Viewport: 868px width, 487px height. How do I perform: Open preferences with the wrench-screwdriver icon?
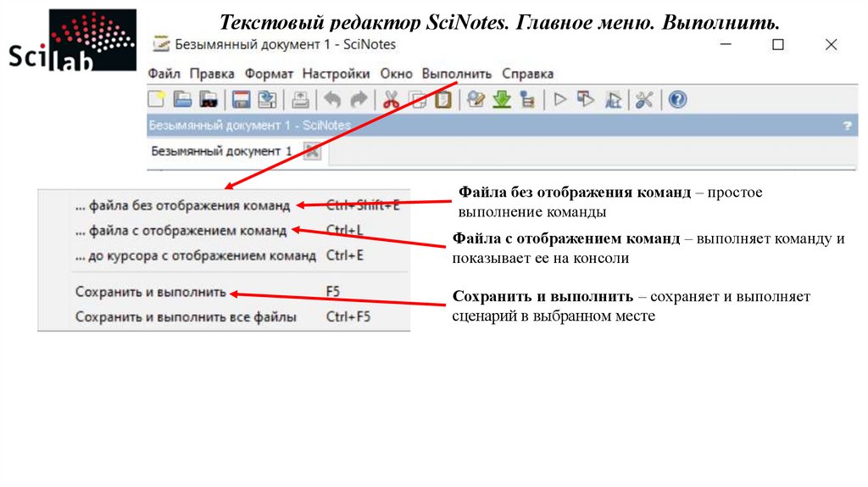tap(644, 100)
